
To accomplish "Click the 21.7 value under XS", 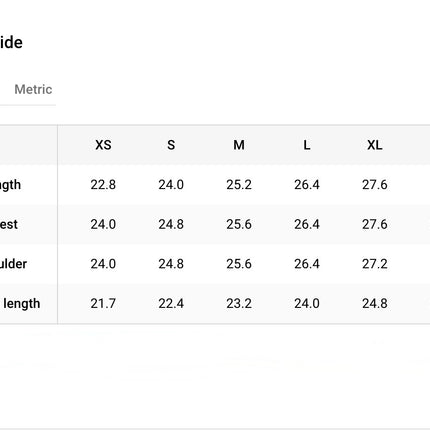I will (103, 304).
